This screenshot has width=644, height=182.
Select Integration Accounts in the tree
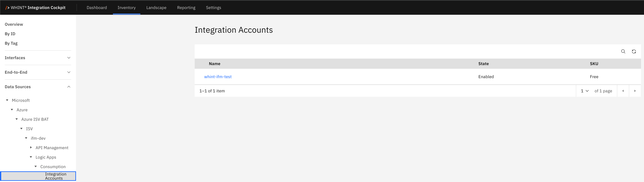click(x=55, y=176)
